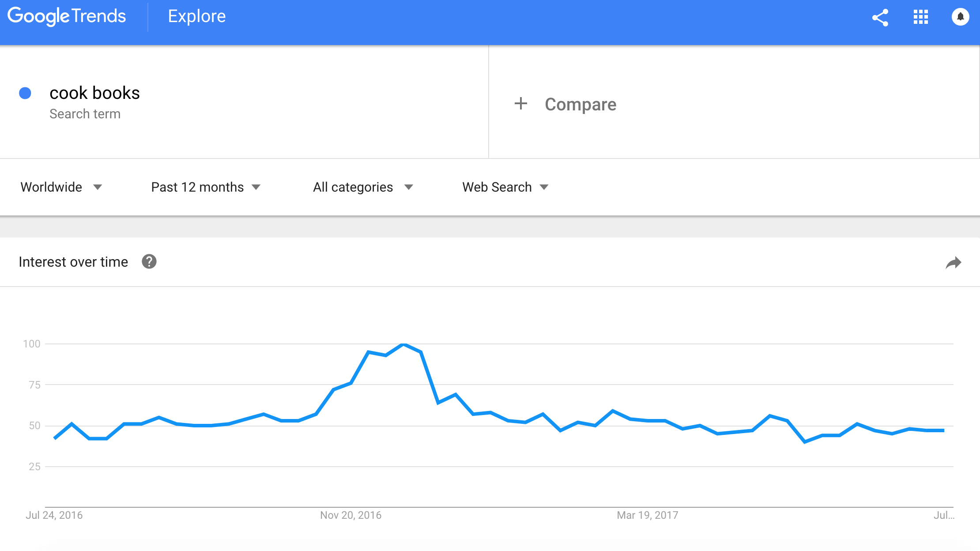Click the blue dot next to cook books
980x551 pixels.
25,93
